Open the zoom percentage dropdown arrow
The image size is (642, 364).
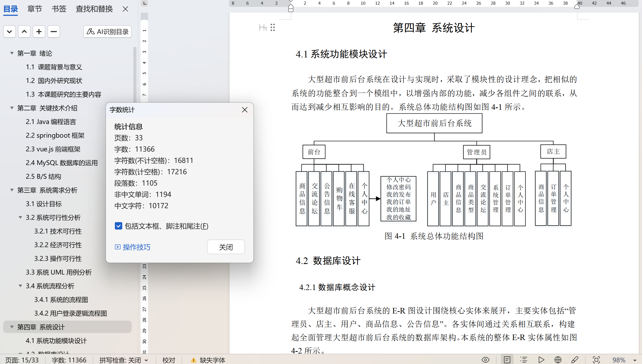[635, 360]
